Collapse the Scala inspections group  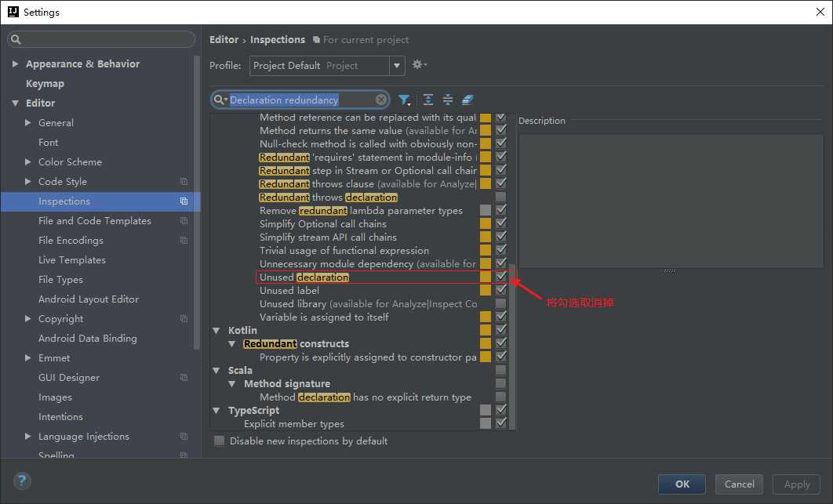coord(216,370)
